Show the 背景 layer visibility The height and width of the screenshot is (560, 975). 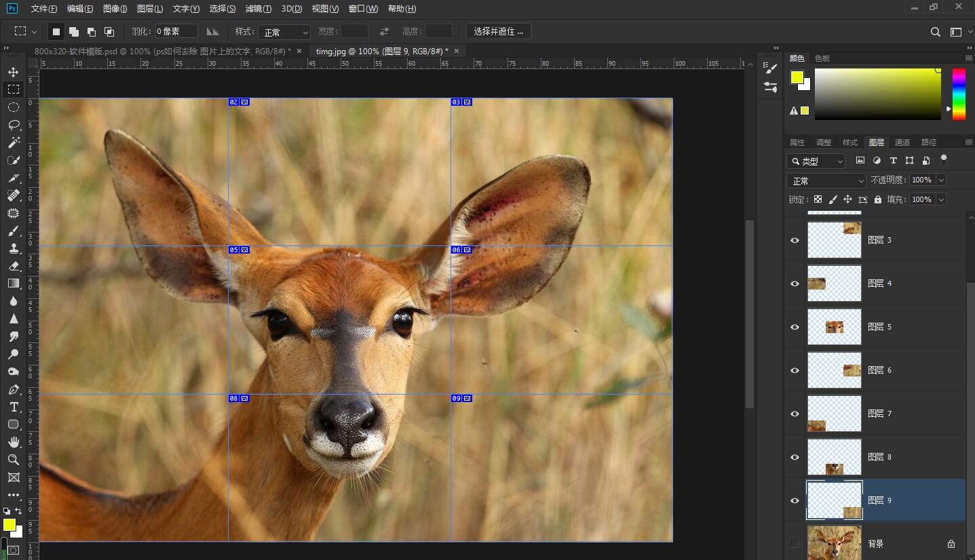pos(795,544)
